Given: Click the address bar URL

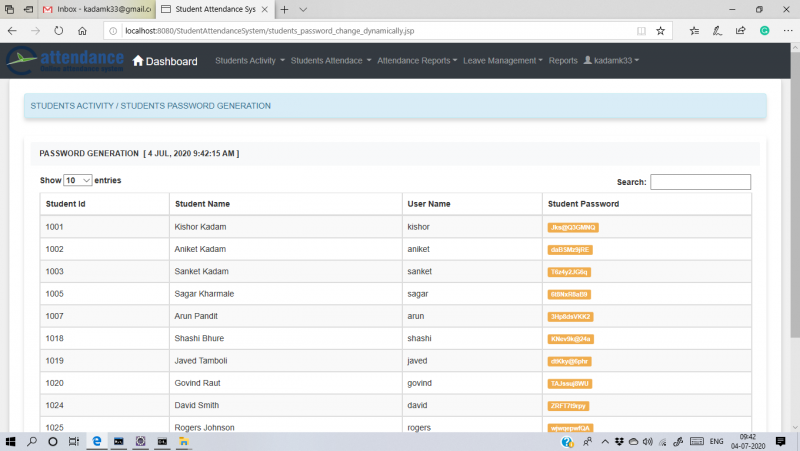Looking at the screenshot, I should pos(270,31).
